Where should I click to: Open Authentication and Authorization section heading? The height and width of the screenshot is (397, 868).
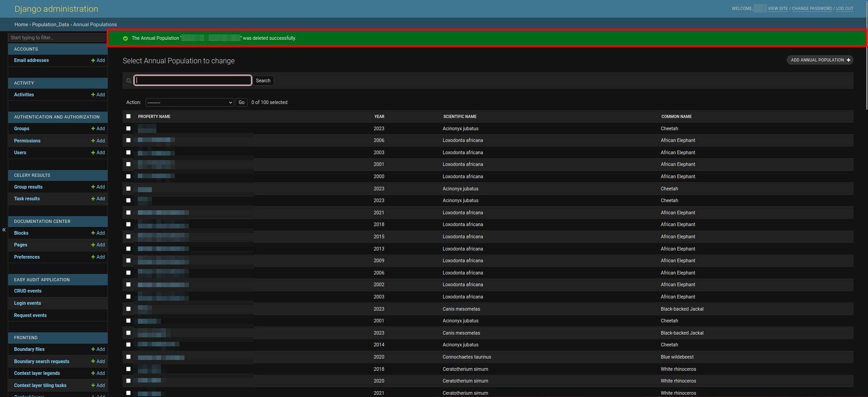pos(57,117)
